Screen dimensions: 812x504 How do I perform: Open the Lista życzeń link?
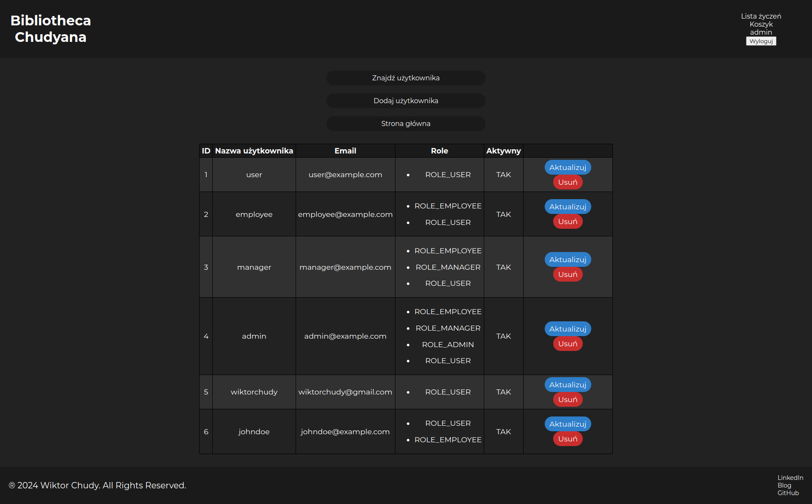click(x=761, y=16)
